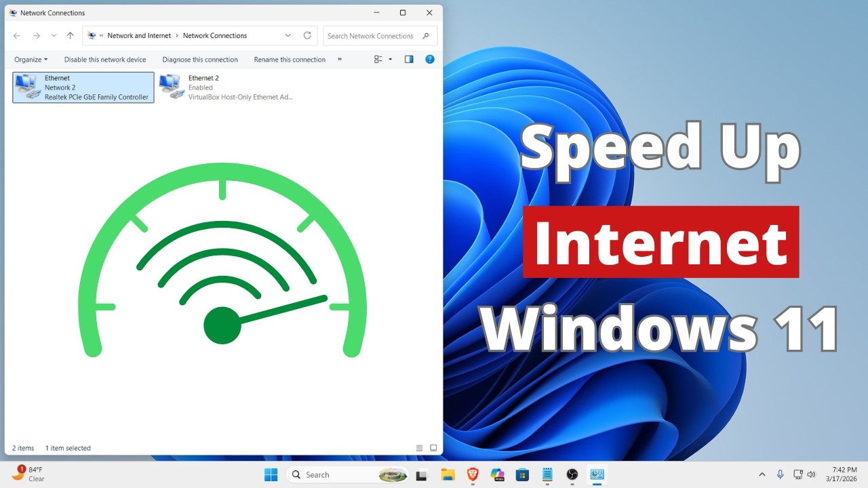Image resolution: width=868 pixels, height=488 pixels.
Task: Click the address bar folder icon
Action: 92,36
